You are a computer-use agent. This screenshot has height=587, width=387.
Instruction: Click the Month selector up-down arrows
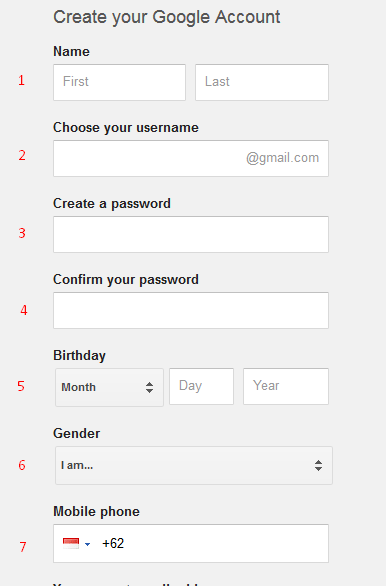[x=149, y=387]
